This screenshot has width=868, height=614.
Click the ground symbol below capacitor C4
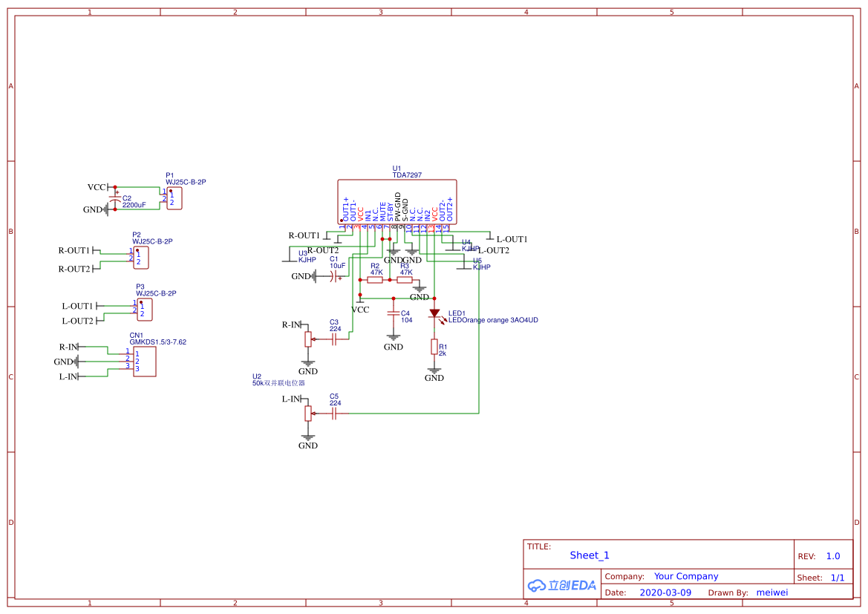tap(394, 338)
